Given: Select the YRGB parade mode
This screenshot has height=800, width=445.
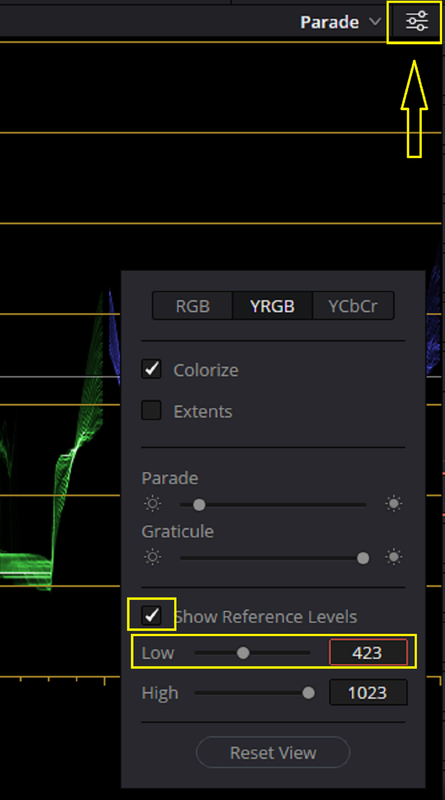Looking at the screenshot, I should pyautogui.click(x=272, y=306).
